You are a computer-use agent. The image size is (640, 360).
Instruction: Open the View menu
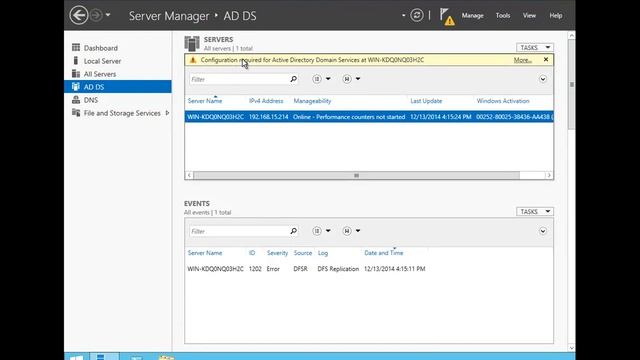tap(529, 16)
